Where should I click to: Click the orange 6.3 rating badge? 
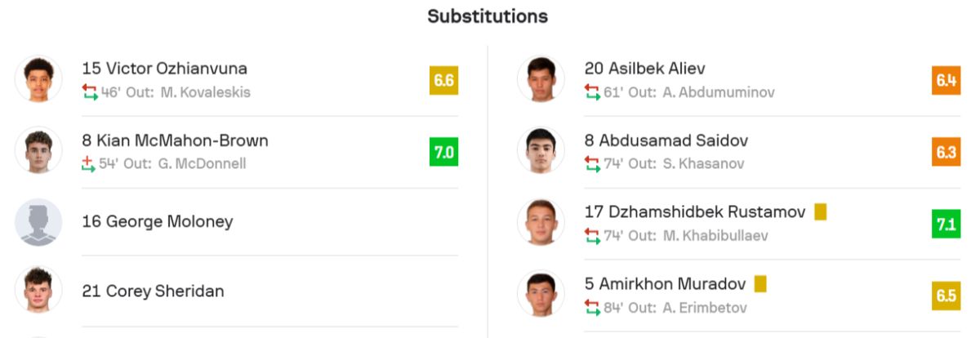(946, 152)
